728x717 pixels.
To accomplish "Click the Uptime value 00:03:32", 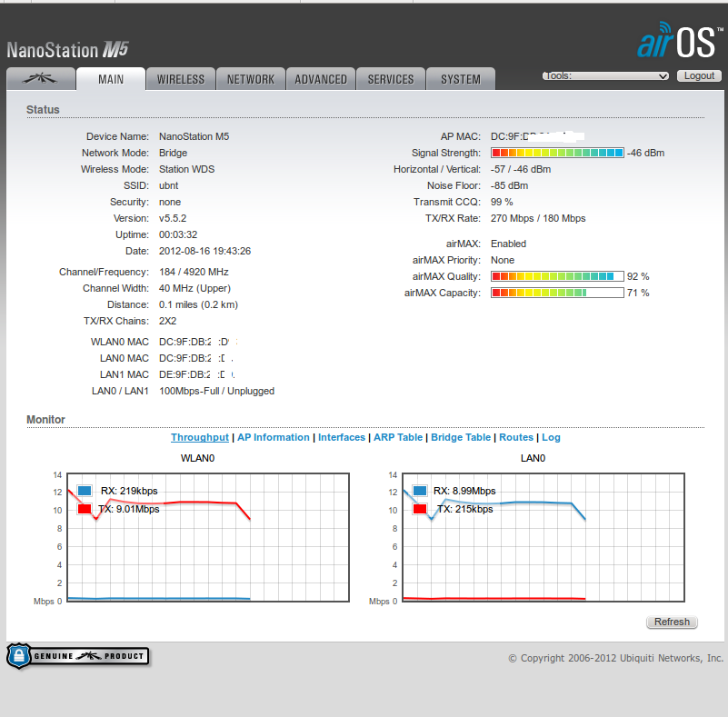I will (178, 234).
